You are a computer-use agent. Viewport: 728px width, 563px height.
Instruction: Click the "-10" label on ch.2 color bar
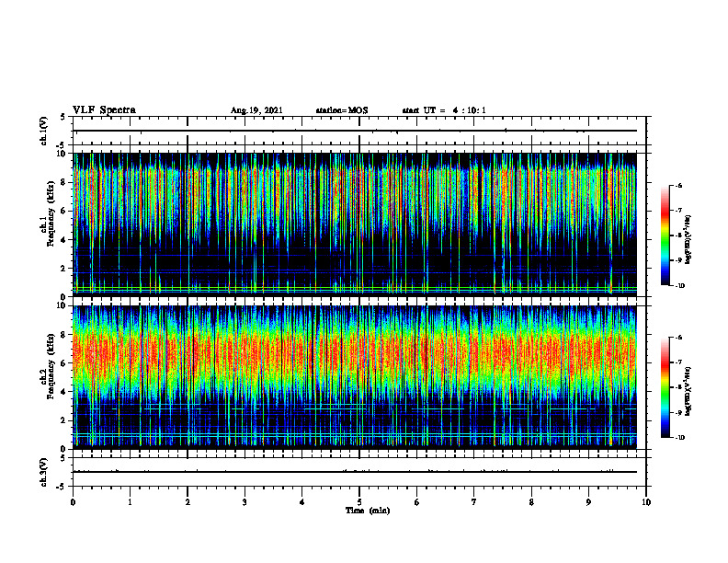click(x=679, y=438)
